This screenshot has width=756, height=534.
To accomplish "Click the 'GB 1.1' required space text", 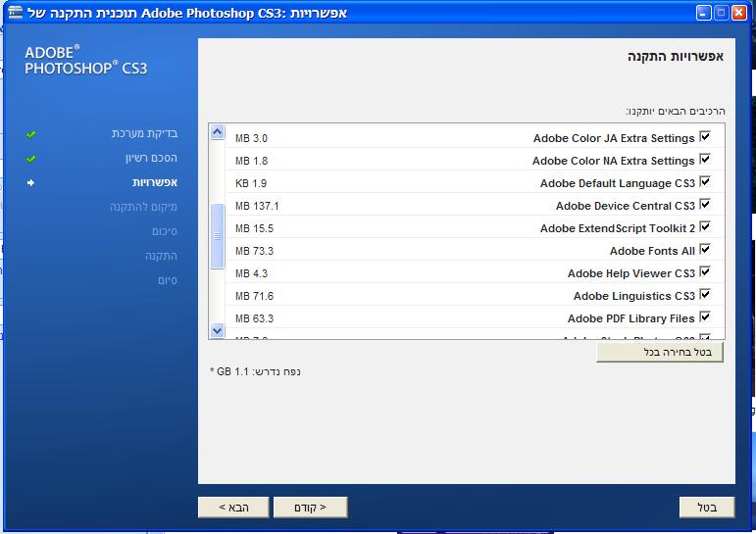I will (x=232, y=371).
